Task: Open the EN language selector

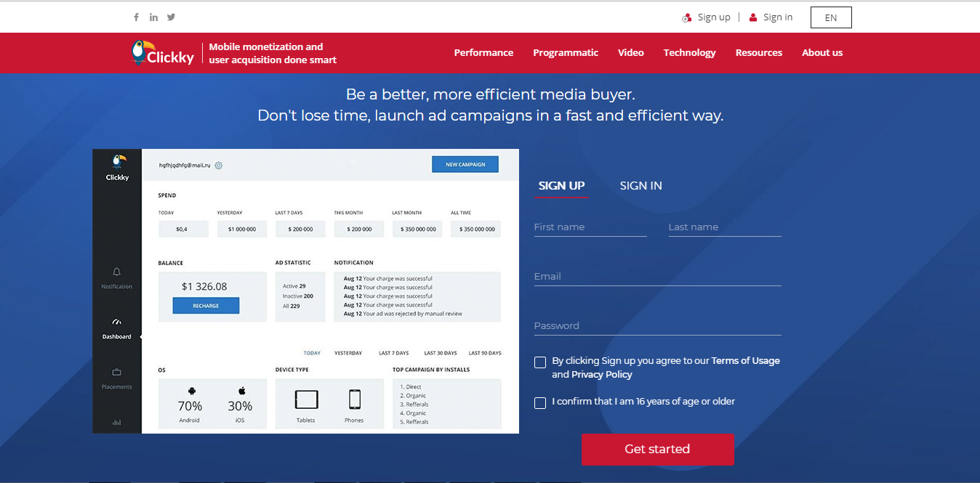Action: click(831, 17)
